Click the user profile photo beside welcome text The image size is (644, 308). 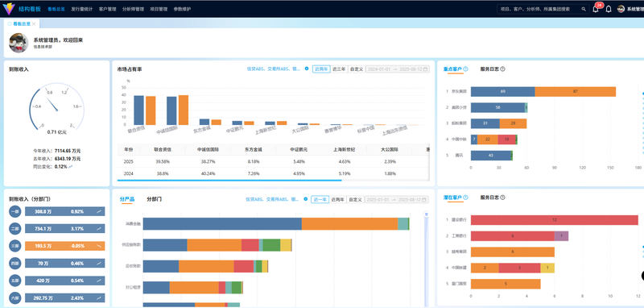coord(19,43)
